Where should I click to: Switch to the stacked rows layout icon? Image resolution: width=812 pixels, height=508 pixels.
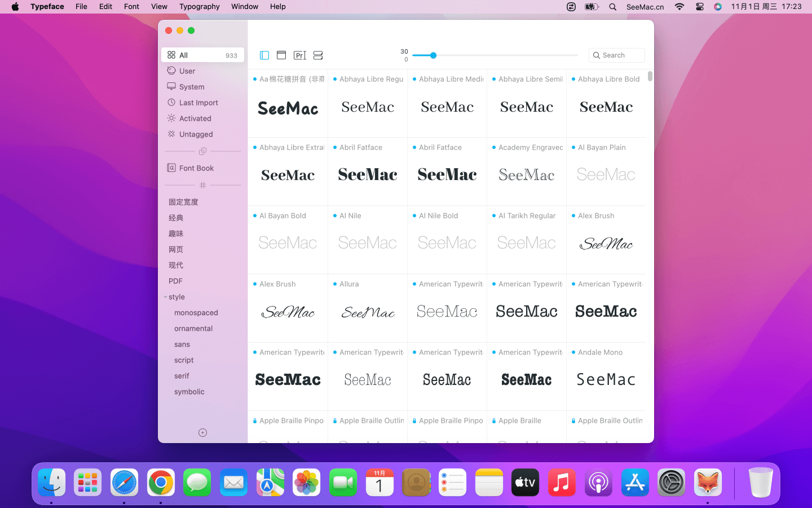(318, 55)
